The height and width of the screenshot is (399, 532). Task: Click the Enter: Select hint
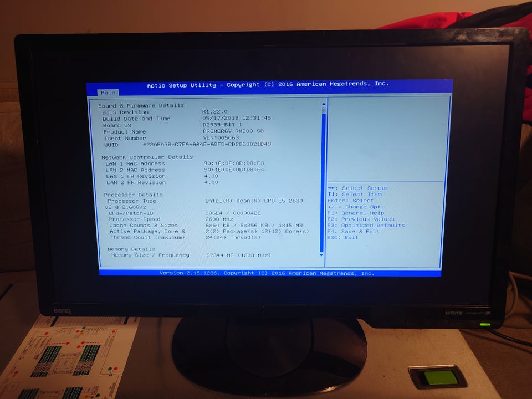pos(350,201)
